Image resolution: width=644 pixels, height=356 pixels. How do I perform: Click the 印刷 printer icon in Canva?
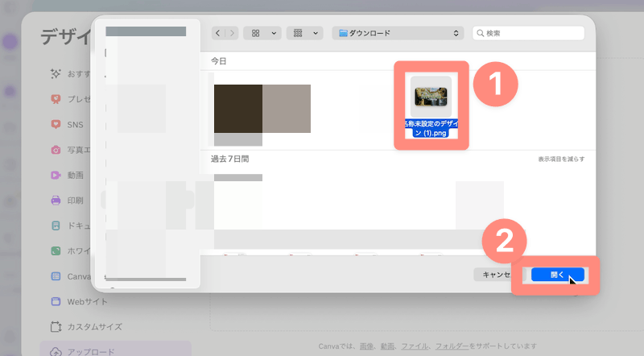(56, 201)
